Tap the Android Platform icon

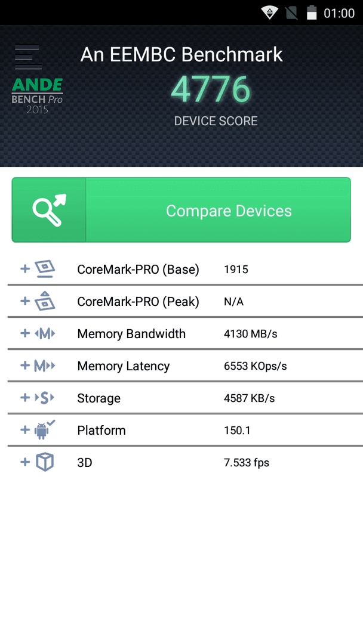[x=44, y=429]
